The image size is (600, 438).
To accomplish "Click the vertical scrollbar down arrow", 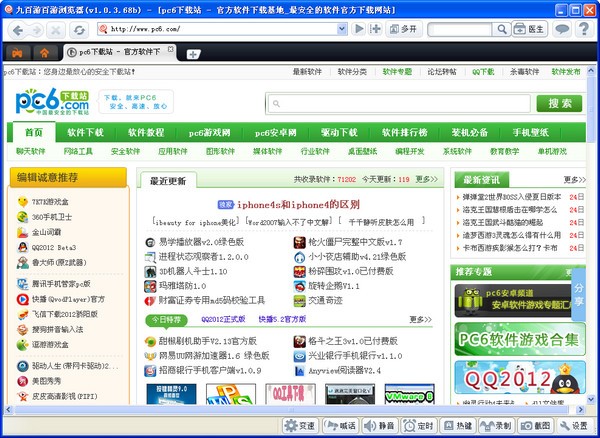I will tap(591, 400).
